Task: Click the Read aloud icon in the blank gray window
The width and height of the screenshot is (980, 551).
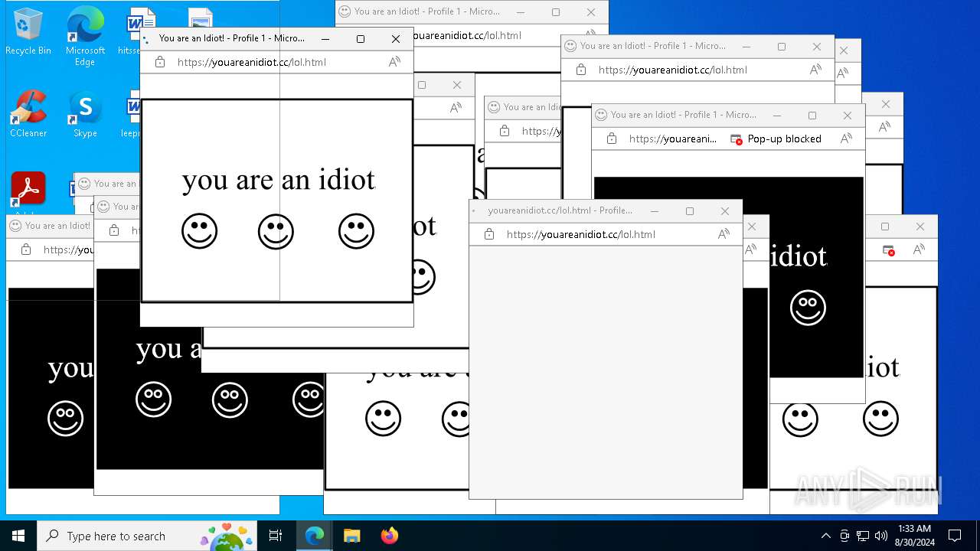Action: pos(724,234)
